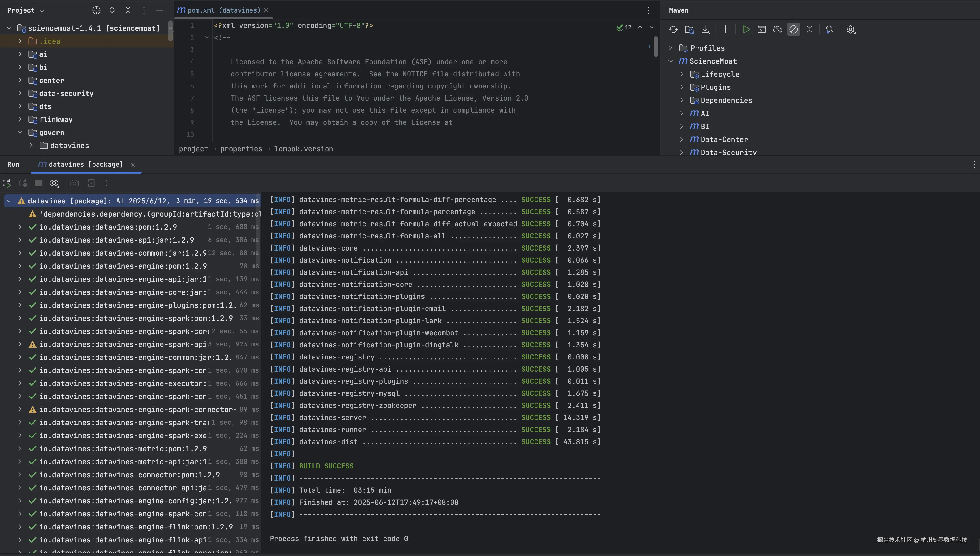The image size is (980, 556).
Task: Expand Lifecycle node in Maven panel
Action: 681,75
